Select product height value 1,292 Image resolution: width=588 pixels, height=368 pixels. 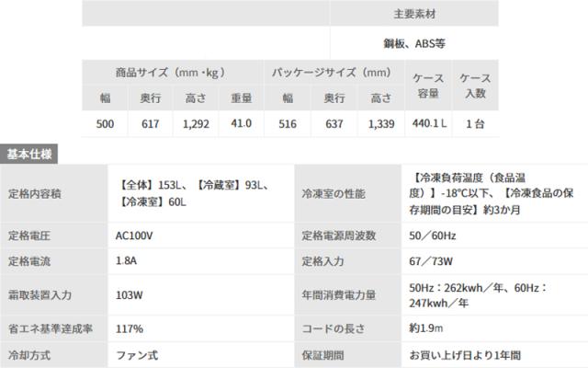click(x=196, y=124)
